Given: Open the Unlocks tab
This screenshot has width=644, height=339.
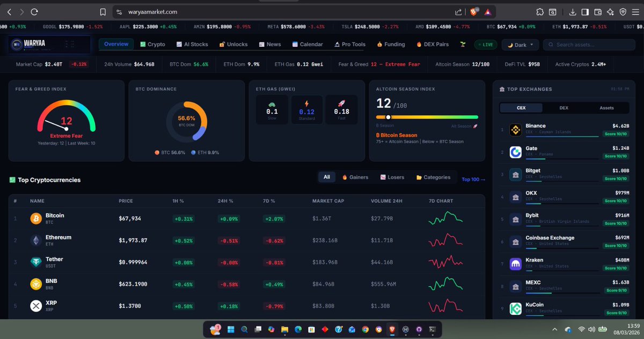Looking at the screenshot, I should pyautogui.click(x=233, y=45).
